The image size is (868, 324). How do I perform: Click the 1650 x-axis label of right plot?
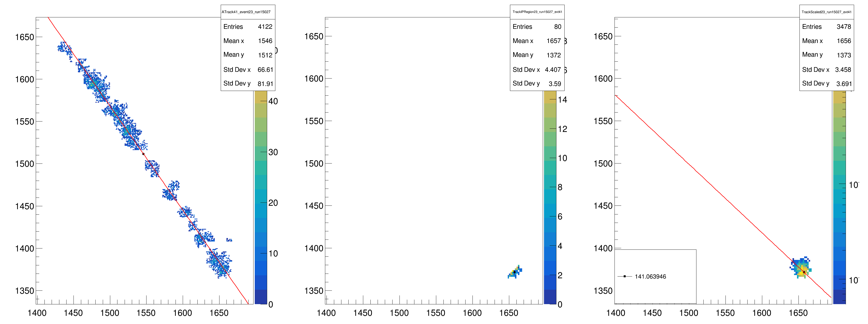coord(798,313)
